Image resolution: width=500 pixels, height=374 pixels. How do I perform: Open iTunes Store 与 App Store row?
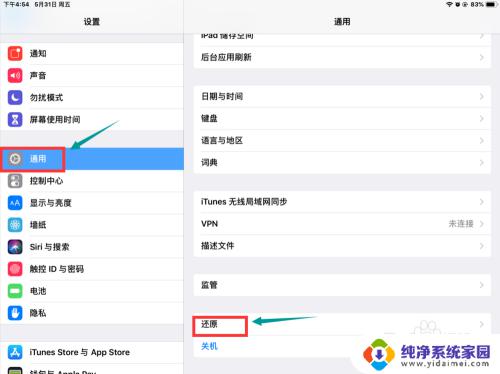click(x=92, y=352)
